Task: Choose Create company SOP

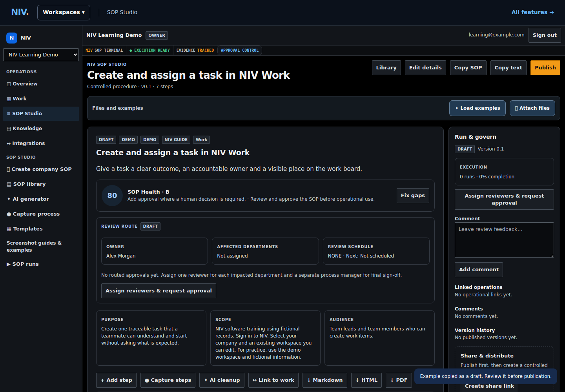Action: pos(41,169)
